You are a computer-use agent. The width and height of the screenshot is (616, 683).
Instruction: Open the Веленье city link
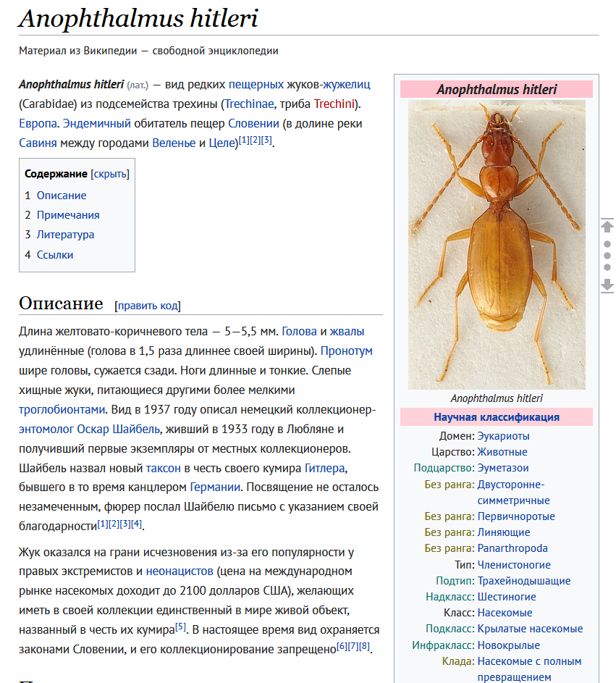pos(174,143)
